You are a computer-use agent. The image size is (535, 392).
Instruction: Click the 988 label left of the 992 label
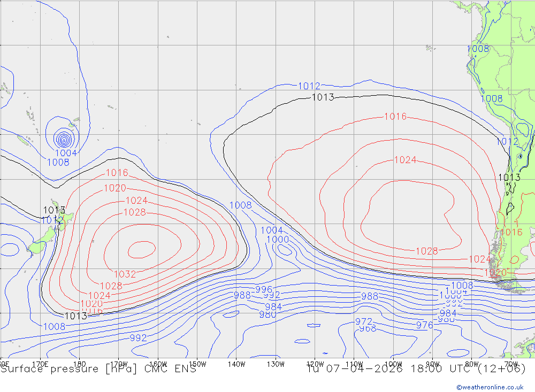242,295
